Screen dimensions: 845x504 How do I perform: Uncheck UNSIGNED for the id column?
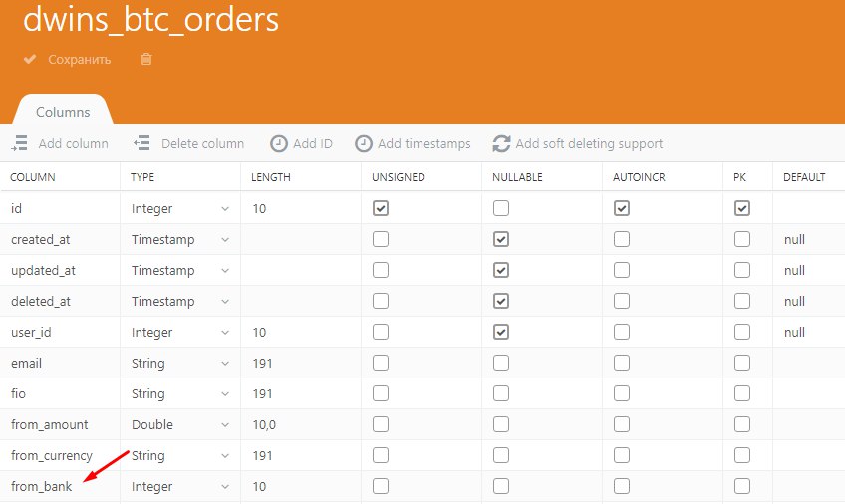[x=381, y=208]
